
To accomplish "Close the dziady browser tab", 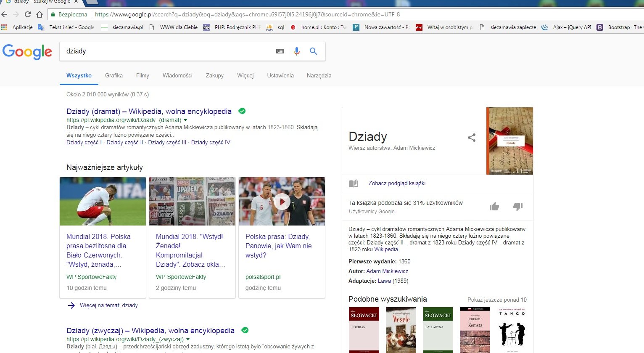I will coord(77,2).
